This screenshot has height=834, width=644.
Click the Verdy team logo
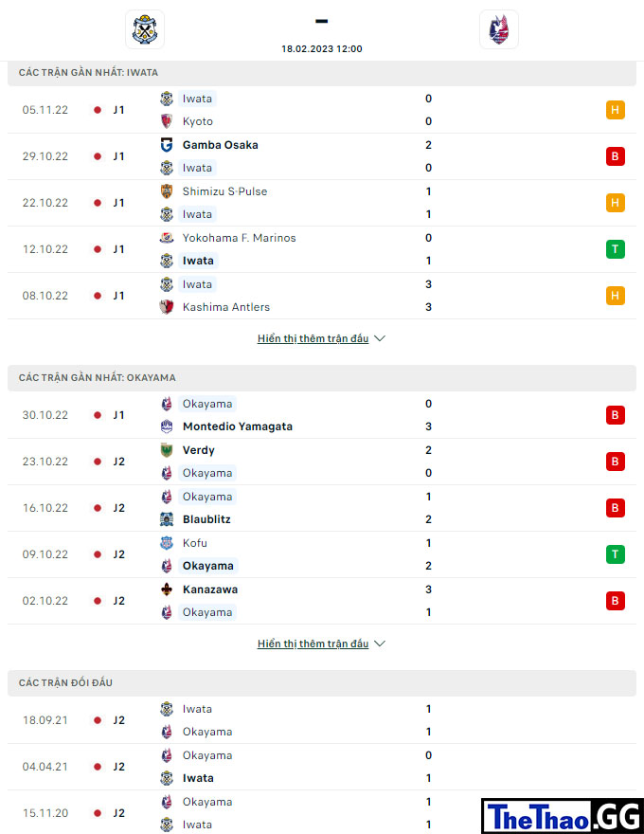167,450
